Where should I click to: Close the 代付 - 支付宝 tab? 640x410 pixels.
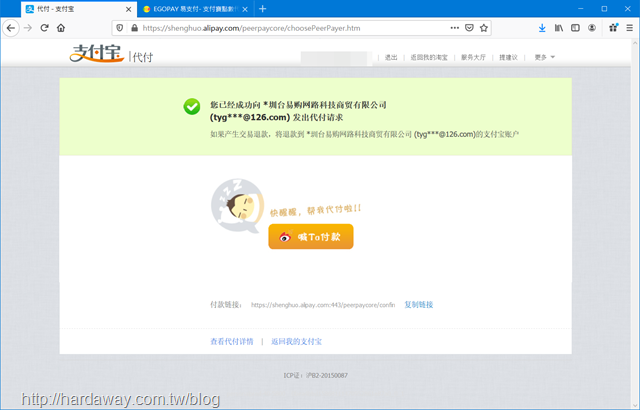[128, 9]
